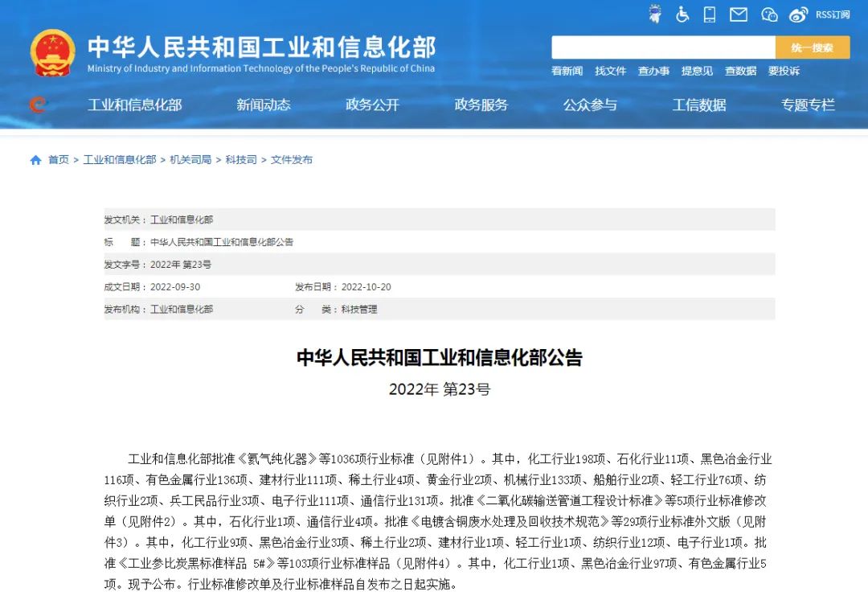Open the mobile phone version icon
This screenshot has height=596, width=868.
(709, 14)
